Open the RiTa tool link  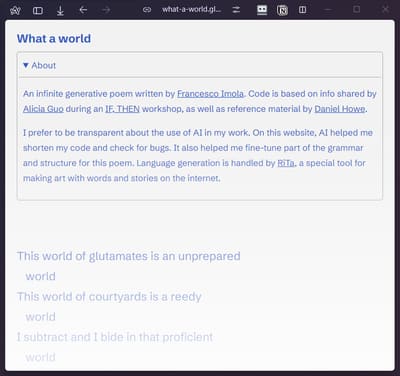[x=286, y=163]
